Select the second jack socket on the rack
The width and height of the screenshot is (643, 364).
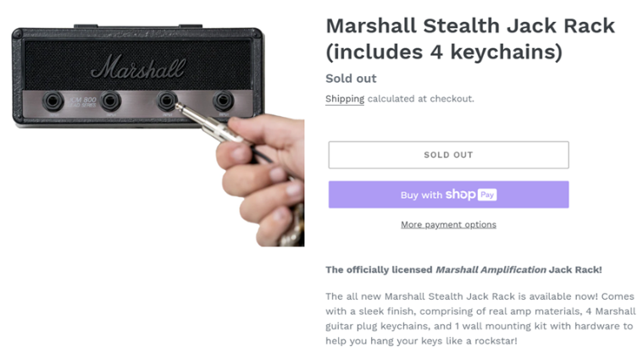click(111, 102)
